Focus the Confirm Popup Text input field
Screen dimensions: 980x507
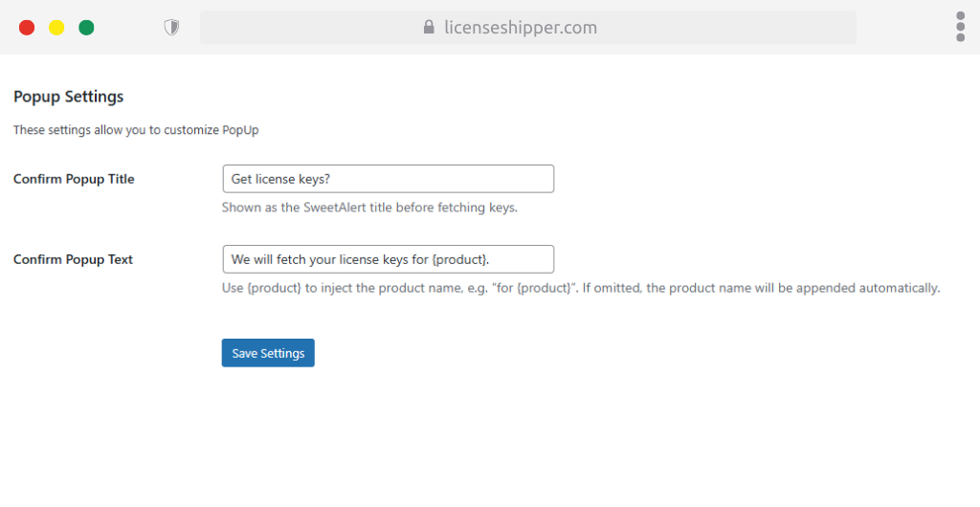click(x=388, y=259)
